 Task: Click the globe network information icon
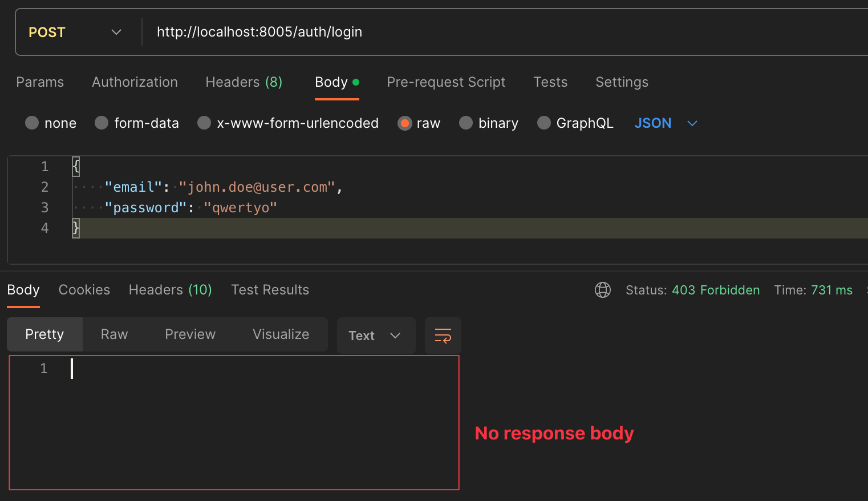click(x=602, y=290)
